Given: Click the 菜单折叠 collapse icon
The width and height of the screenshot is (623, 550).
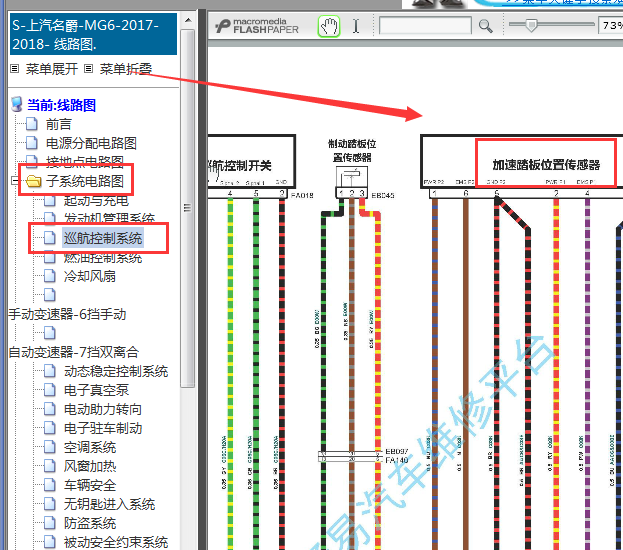Looking at the screenshot, I should click(x=88, y=69).
